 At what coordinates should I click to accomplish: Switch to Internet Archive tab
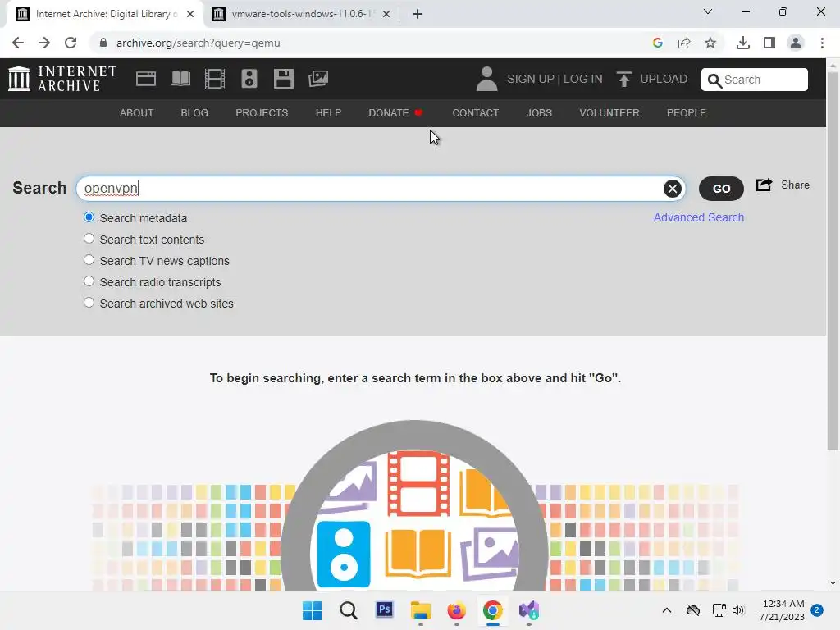[104, 14]
